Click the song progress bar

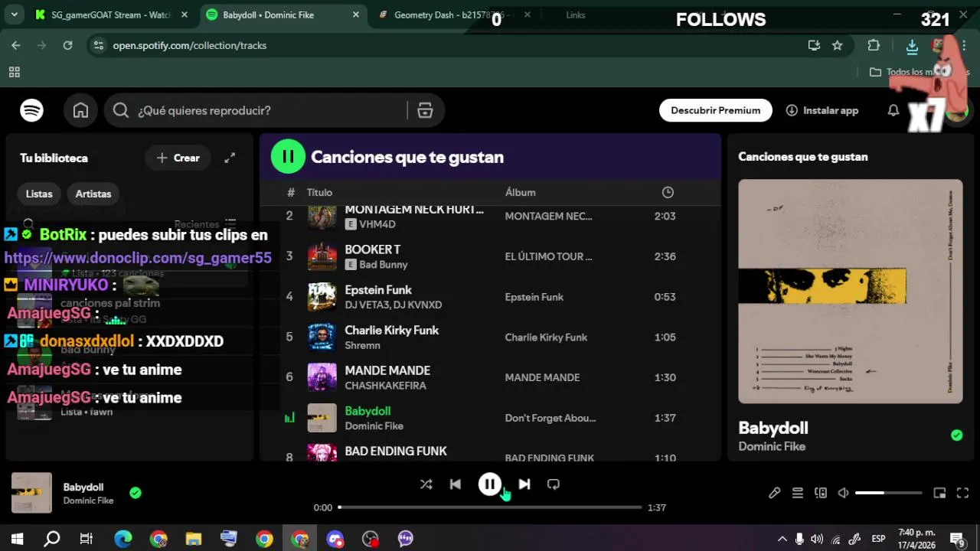(x=490, y=507)
